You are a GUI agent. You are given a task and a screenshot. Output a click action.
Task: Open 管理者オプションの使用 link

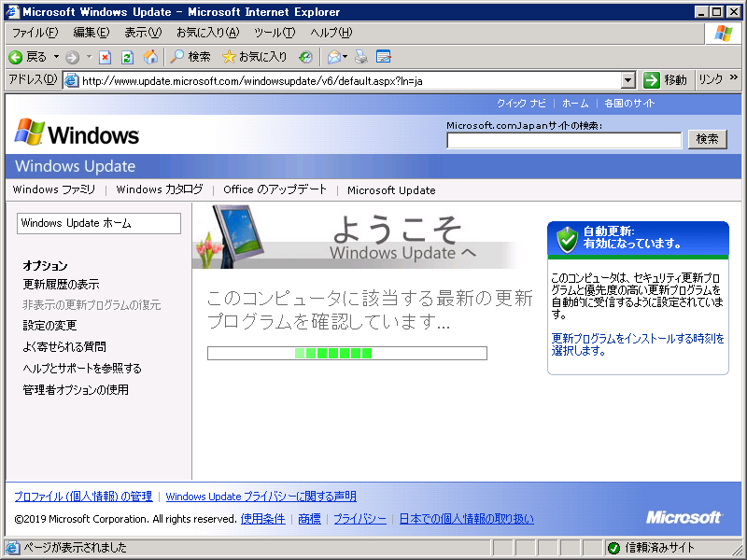coord(76,389)
